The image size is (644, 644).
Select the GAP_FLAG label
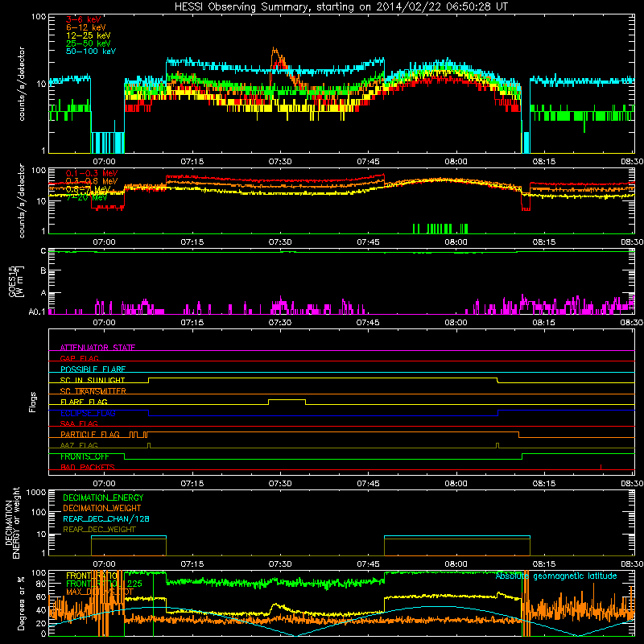tap(79, 358)
